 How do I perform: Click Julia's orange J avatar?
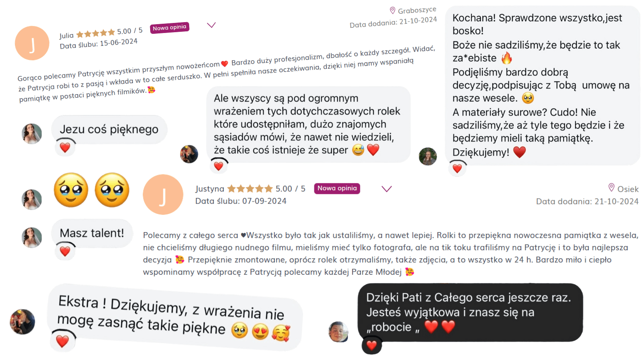tap(32, 43)
